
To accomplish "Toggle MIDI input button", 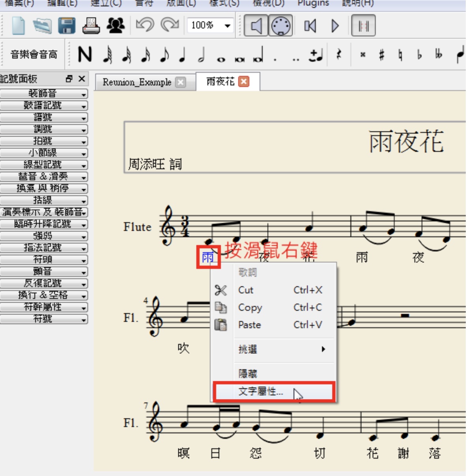I will click(x=281, y=26).
